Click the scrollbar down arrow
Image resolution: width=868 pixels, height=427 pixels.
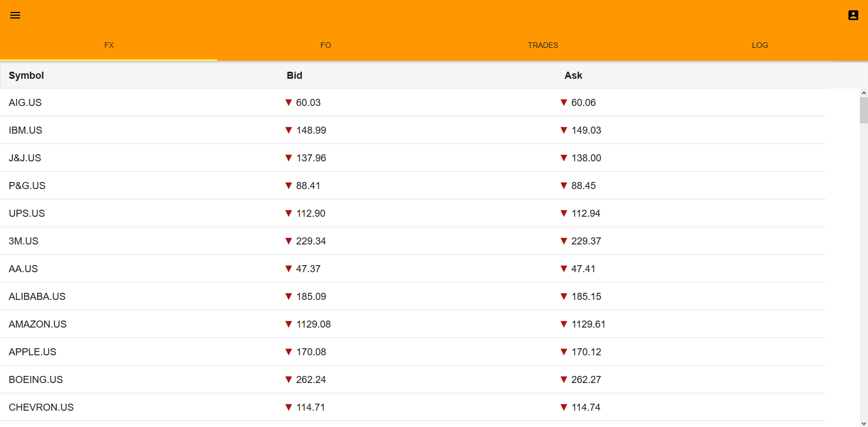point(864,423)
